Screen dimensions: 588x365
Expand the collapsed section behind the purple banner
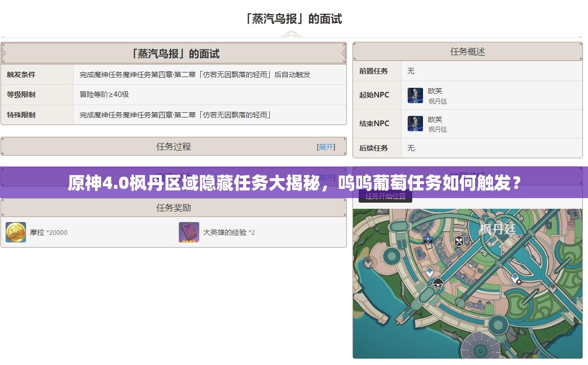326,177
